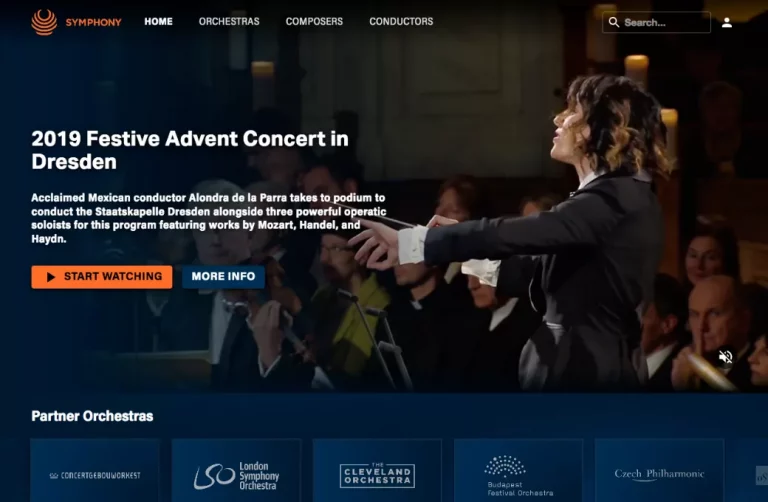The width and height of the screenshot is (768, 502).
Task: Open the Concertgebouworkest partner tile
Action: click(95, 471)
